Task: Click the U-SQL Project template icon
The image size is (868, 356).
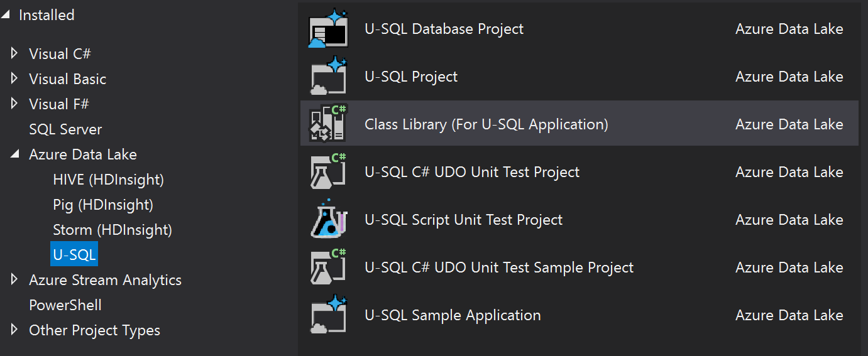Action: 329,77
